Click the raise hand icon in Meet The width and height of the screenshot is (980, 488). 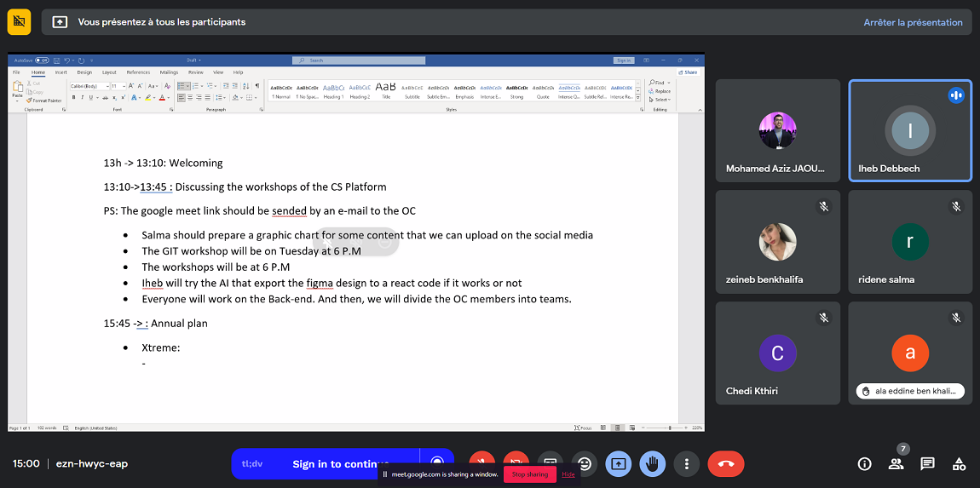pyautogui.click(x=653, y=463)
